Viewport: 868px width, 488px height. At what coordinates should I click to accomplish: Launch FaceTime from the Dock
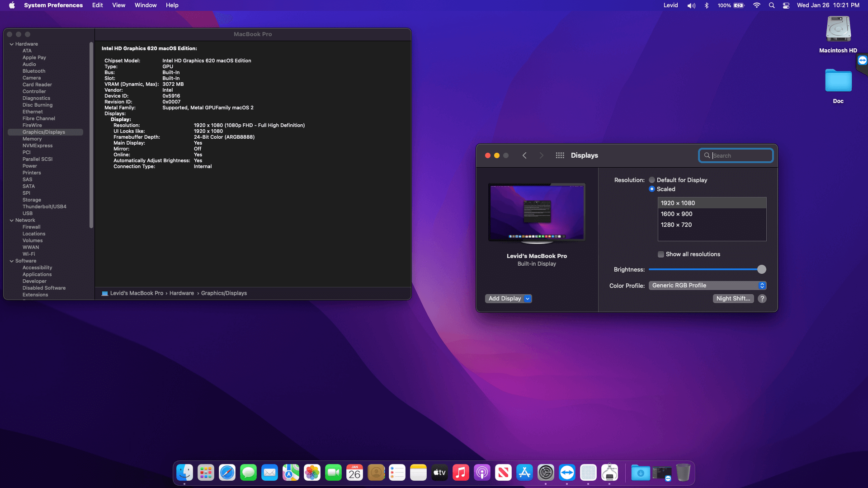pyautogui.click(x=333, y=473)
